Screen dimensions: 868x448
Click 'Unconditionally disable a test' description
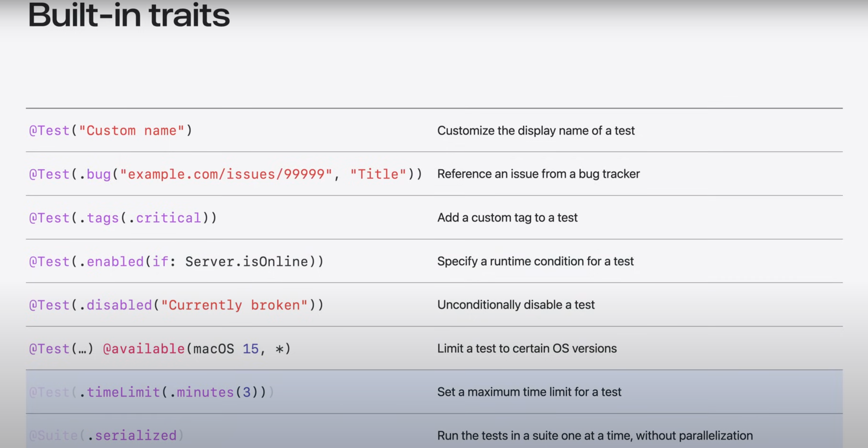[x=515, y=305]
